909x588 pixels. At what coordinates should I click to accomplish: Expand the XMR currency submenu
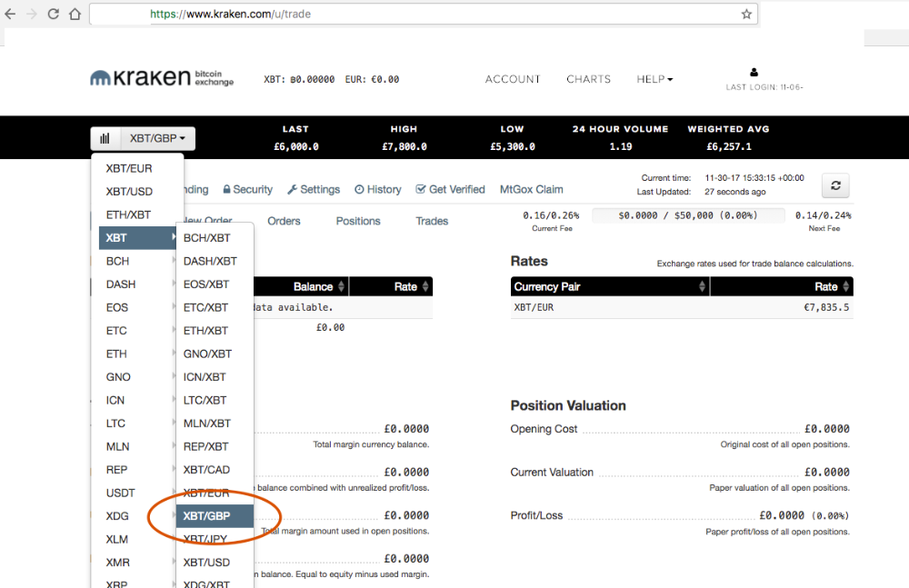[137, 563]
